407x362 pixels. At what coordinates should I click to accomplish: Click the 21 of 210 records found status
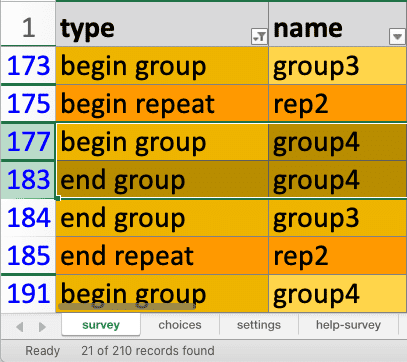pyautogui.click(x=148, y=351)
